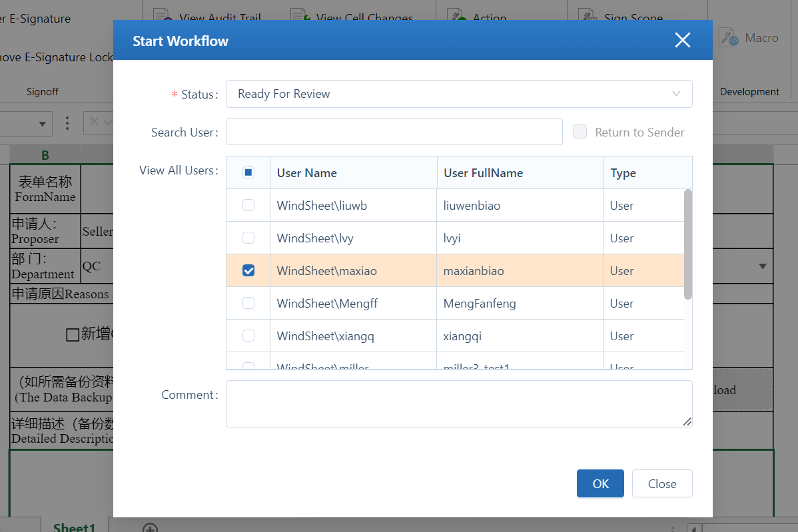798x532 pixels.
Task: Expand the cell name box dropdown arrow
Action: click(43, 123)
